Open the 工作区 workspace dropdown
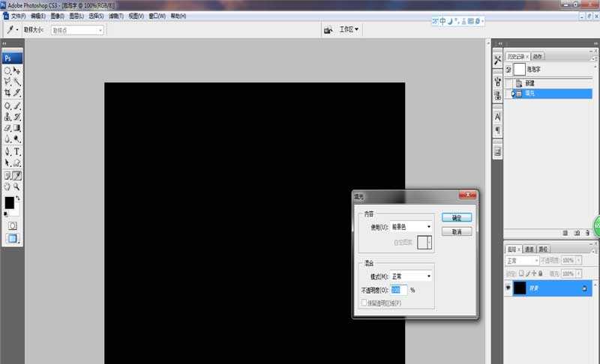This screenshot has height=364, width=600. pos(349,30)
